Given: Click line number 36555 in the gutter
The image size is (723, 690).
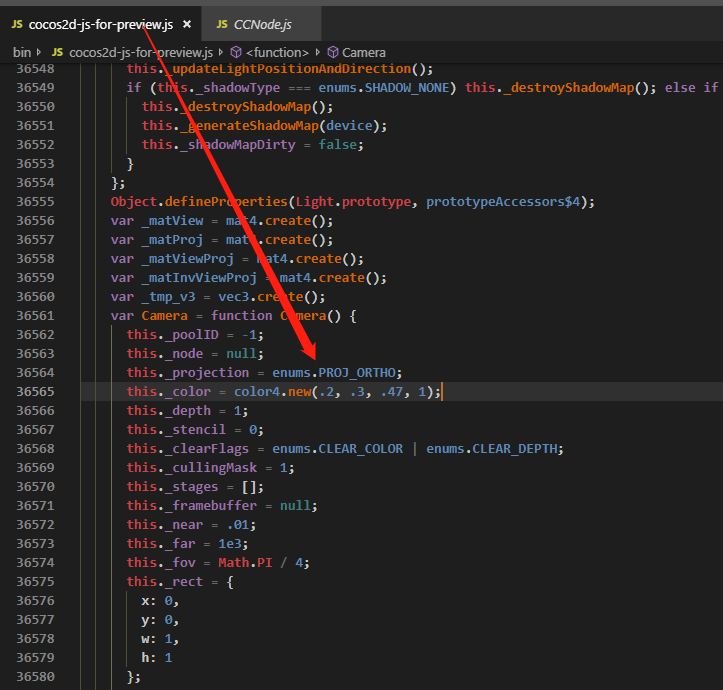Looking at the screenshot, I should 35,202.
